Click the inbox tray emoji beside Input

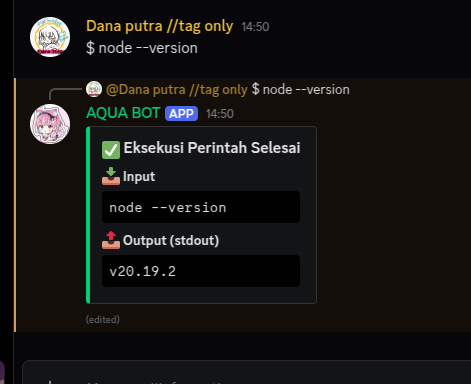pos(111,176)
